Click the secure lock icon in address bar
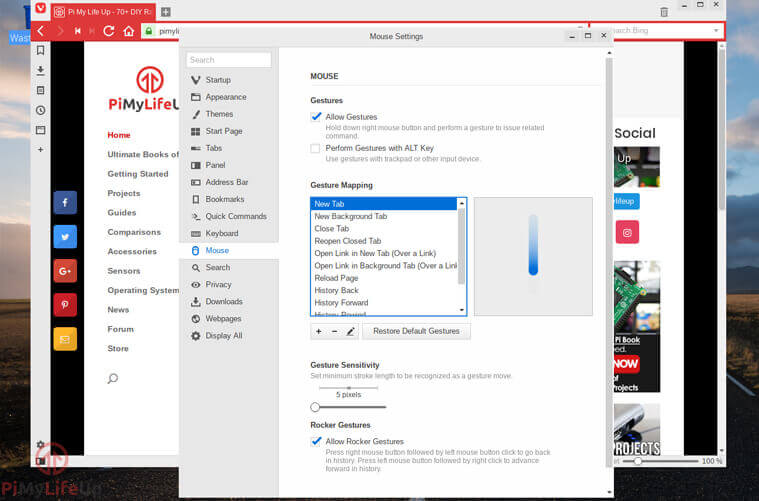Screen dimensions: 759x501 point(149,31)
